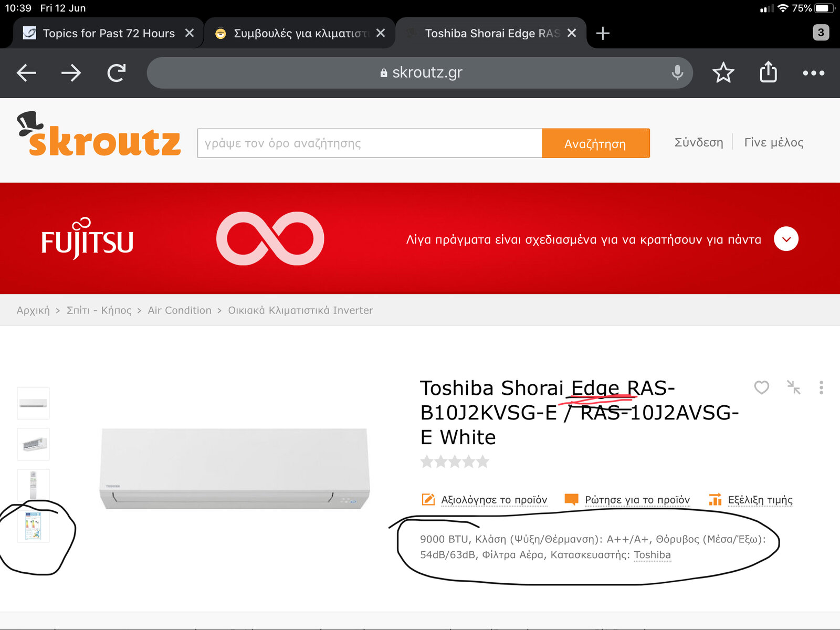Focus the search term input field

(x=370, y=143)
